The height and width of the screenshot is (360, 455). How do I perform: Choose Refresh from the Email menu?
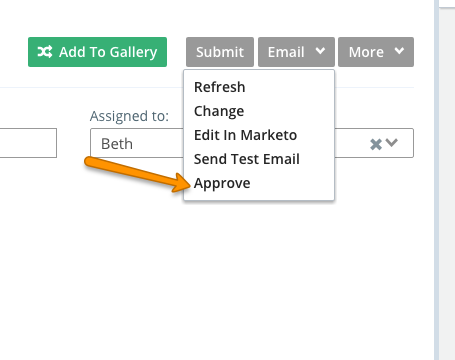[x=220, y=87]
